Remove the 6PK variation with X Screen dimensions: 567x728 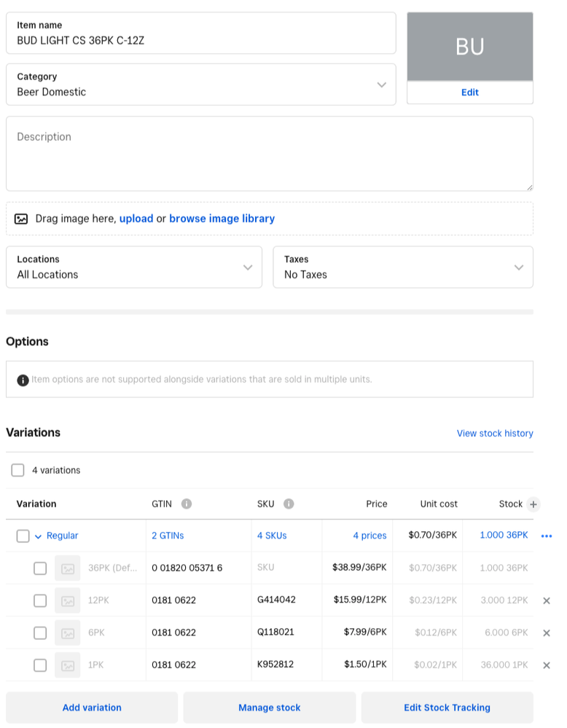point(547,633)
